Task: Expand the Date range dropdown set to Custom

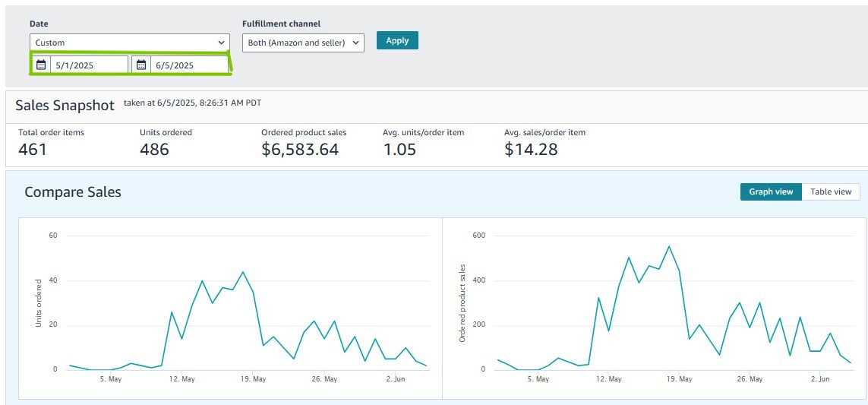Action: [130, 43]
